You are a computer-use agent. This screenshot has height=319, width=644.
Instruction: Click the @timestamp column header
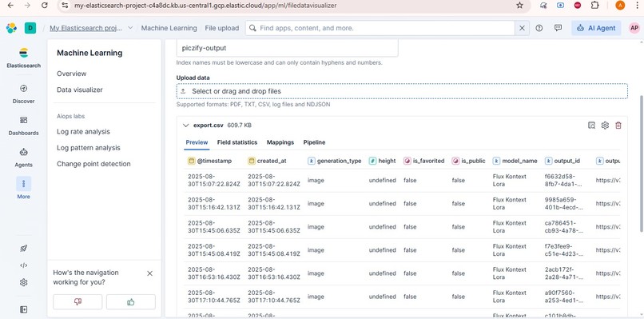pos(209,161)
